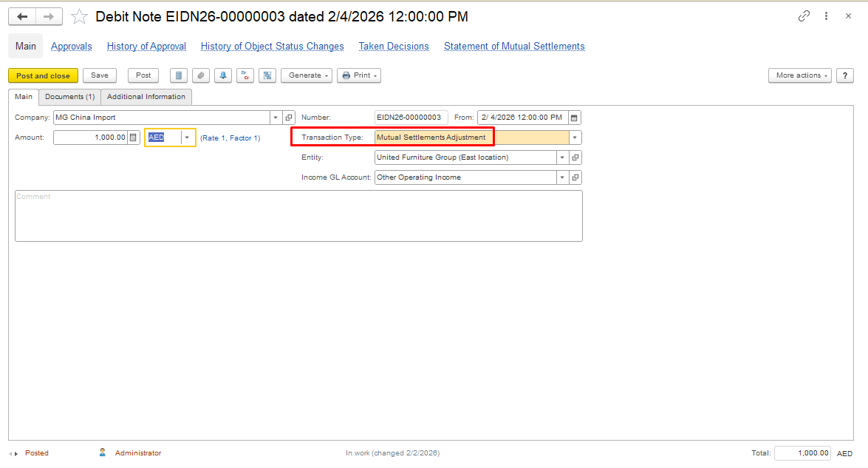This screenshot has width=868, height=468.
Task: Open the document reports list icon
Action: click(178, 75)
